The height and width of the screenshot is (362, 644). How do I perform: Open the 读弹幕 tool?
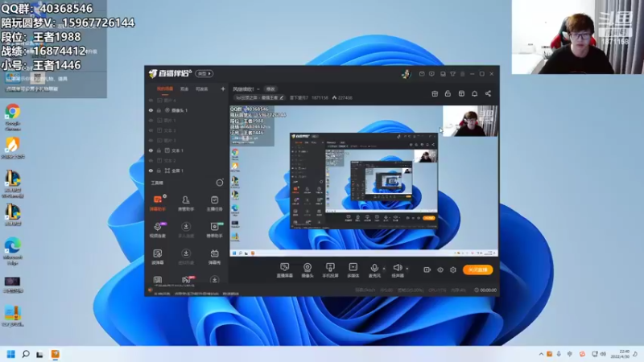click(x=158, y=257)
